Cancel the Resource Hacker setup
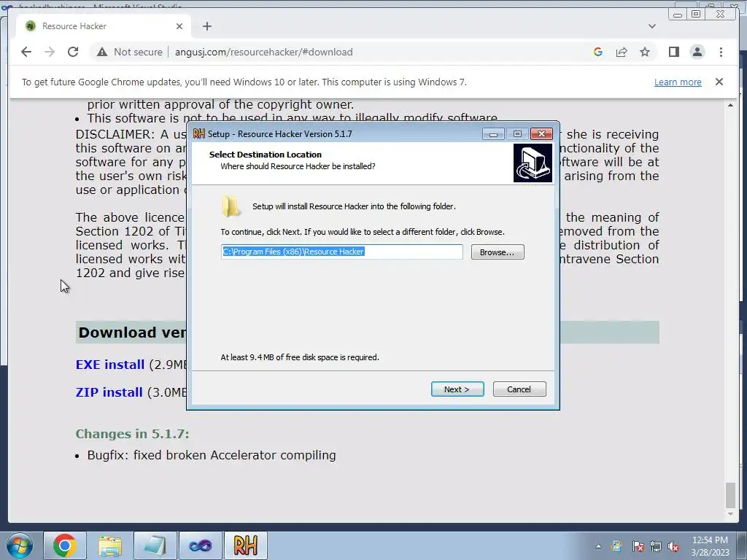Image resolution: width=747 pixels, height=560 pixels. [519, 389]
